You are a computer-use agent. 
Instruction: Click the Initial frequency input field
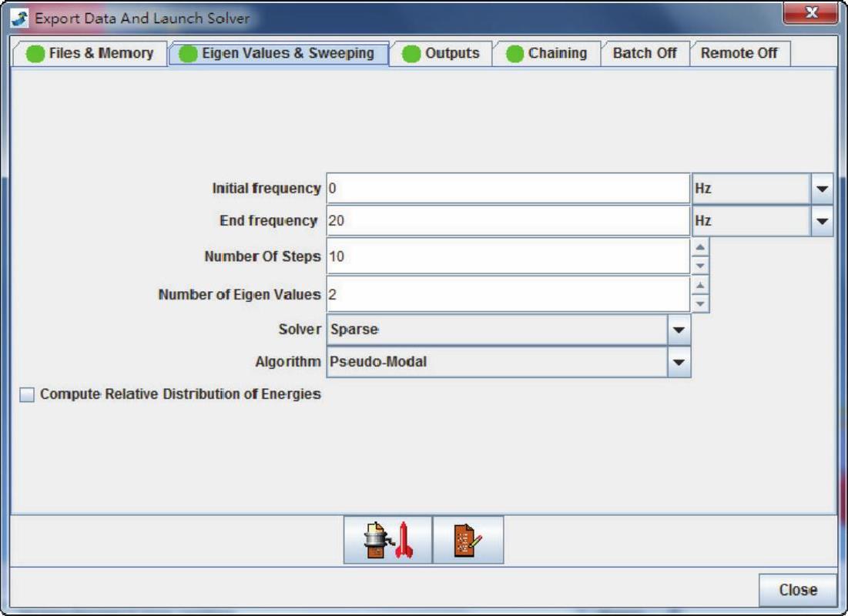(x=508, y=189)
